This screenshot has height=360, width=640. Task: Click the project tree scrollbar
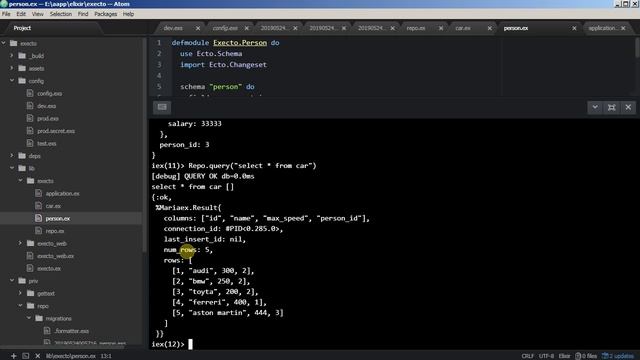[144, 145]
